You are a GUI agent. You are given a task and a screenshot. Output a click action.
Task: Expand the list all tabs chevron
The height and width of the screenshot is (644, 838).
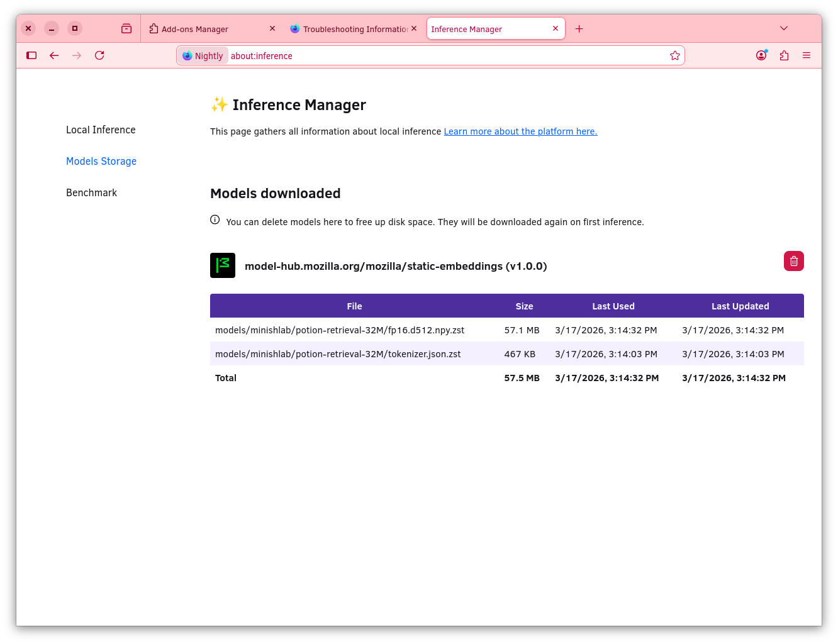click(784, 28)
